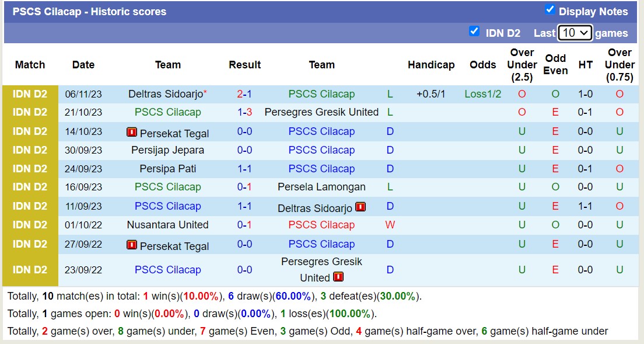The width and height of the screenshot is (644, 344).
Task: Uncheck the IDN D2 league filter checkbox
Action: [x=474, y=32]
